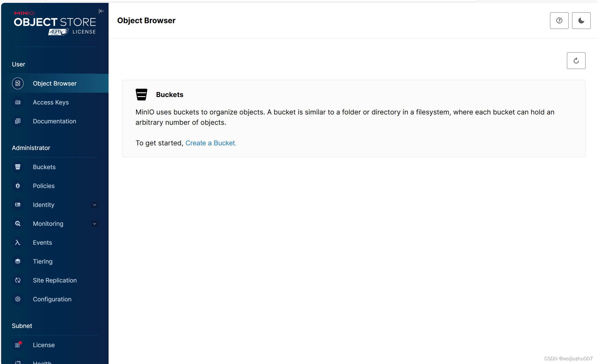
Task: Click the Object Browser sidebar icon
Action: click(18, 83)
